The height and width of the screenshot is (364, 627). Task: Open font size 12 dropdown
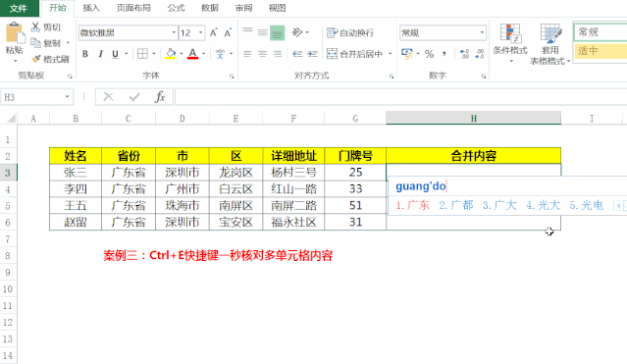[200, 32]
